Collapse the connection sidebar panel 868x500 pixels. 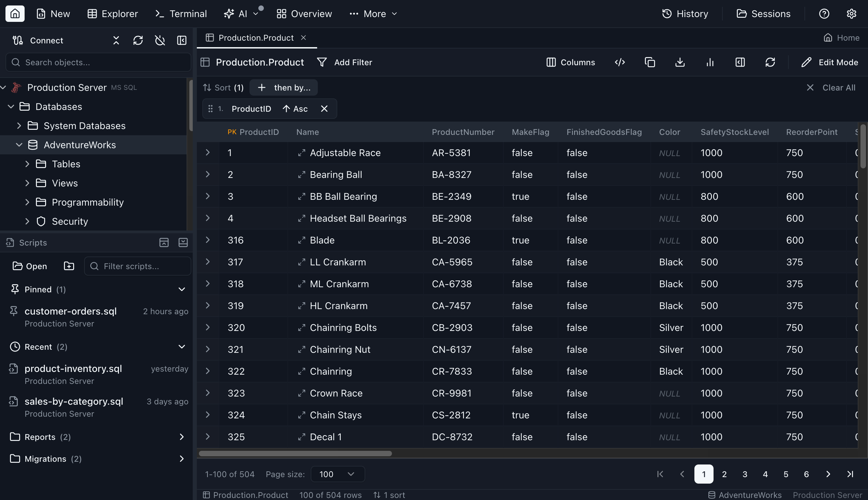[182, 40]
